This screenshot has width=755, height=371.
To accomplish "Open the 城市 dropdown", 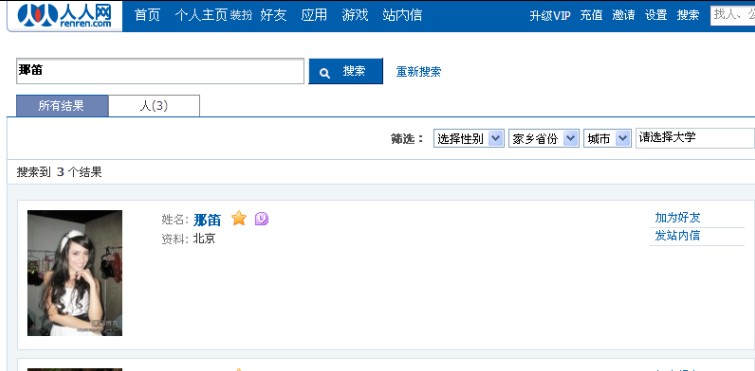I will 607,139.
